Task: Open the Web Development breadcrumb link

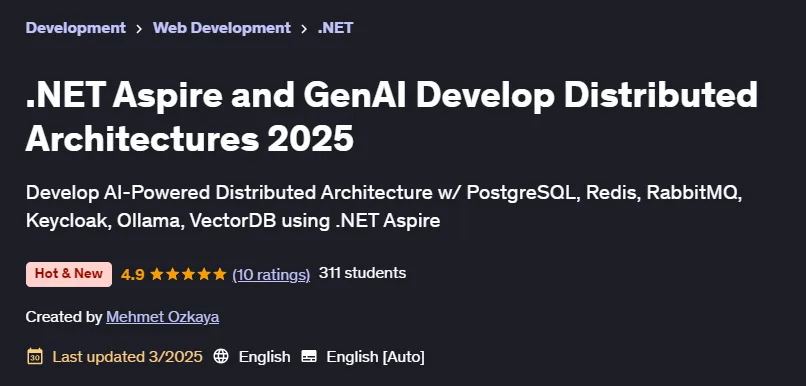Action: (222, 28)
